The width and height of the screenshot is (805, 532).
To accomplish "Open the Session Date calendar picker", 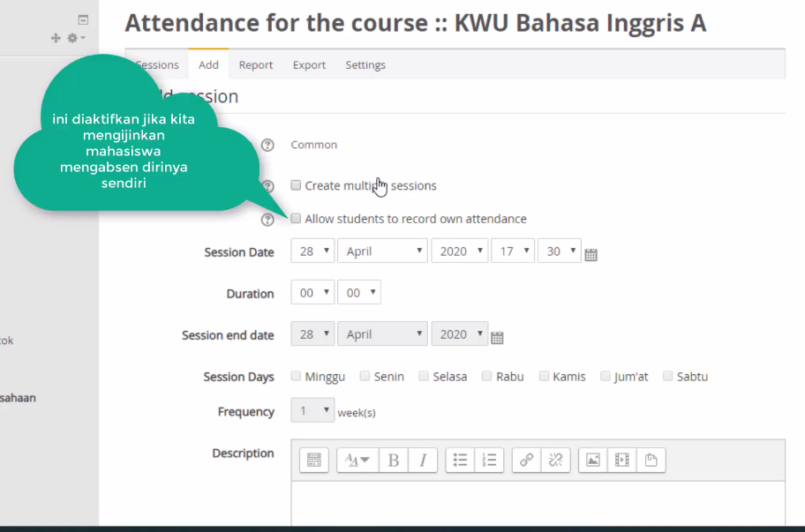I will 591,254.
